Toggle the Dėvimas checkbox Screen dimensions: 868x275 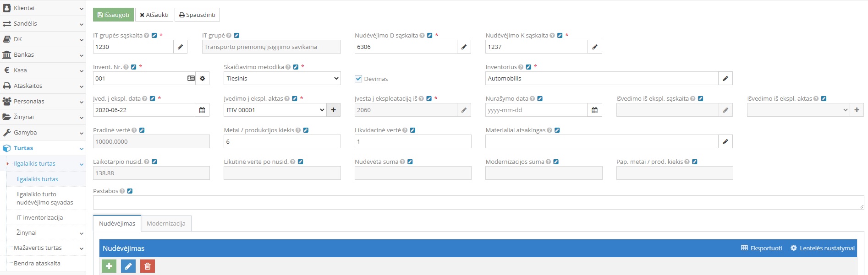click(358, 79)
